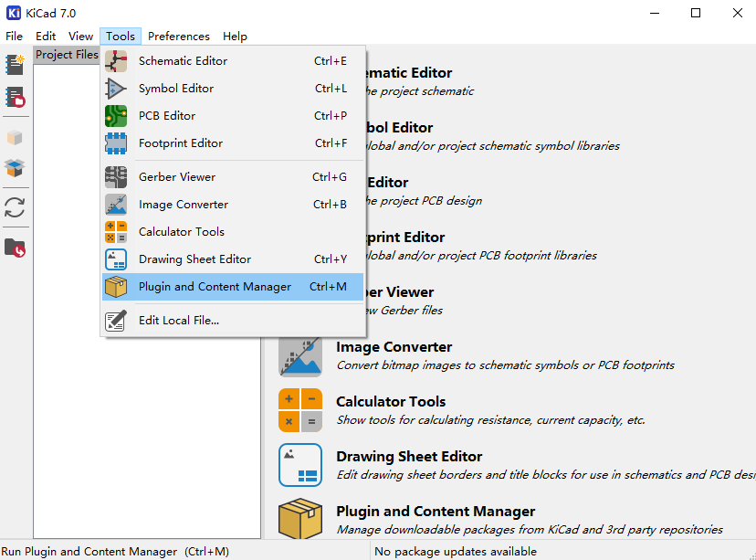Click the Calculator Tools launcher title

391,401
